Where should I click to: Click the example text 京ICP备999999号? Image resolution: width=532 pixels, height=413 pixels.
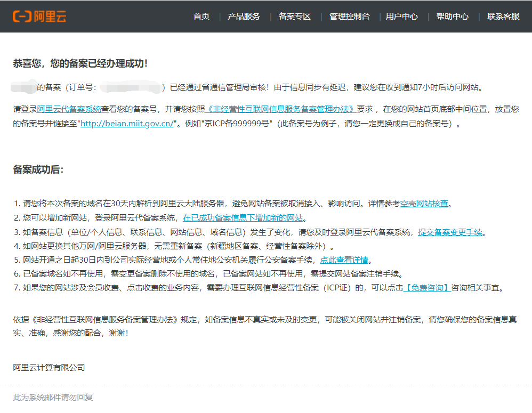click(237, 124)
